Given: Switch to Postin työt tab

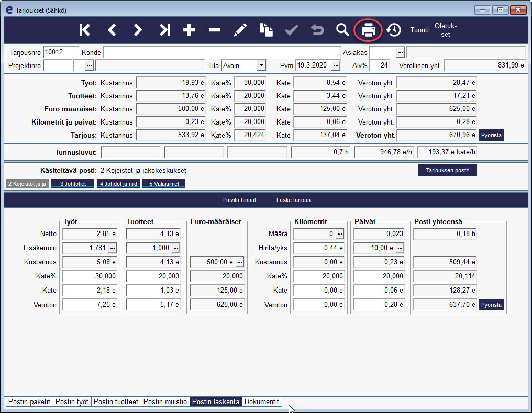Looking at the screenshot, I should [x=72, y=402].
